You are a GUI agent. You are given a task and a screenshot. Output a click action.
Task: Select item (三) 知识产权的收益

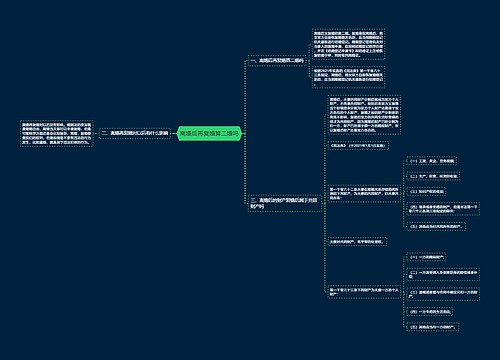[x=426, y=192]
